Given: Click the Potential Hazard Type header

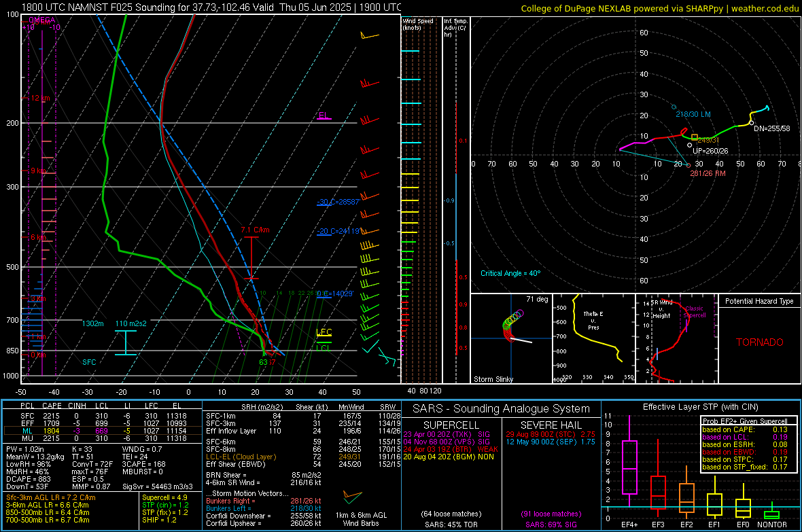Looking at the screenshot, I should click(x=759, y=301).
